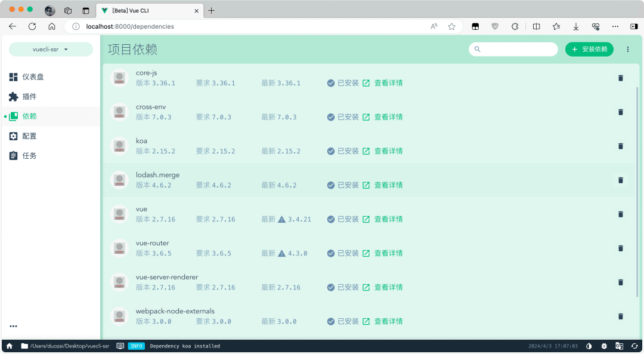Toggle the browser sidebar icon
Viewport: 644px width, 354px height.
click(634, 26)
